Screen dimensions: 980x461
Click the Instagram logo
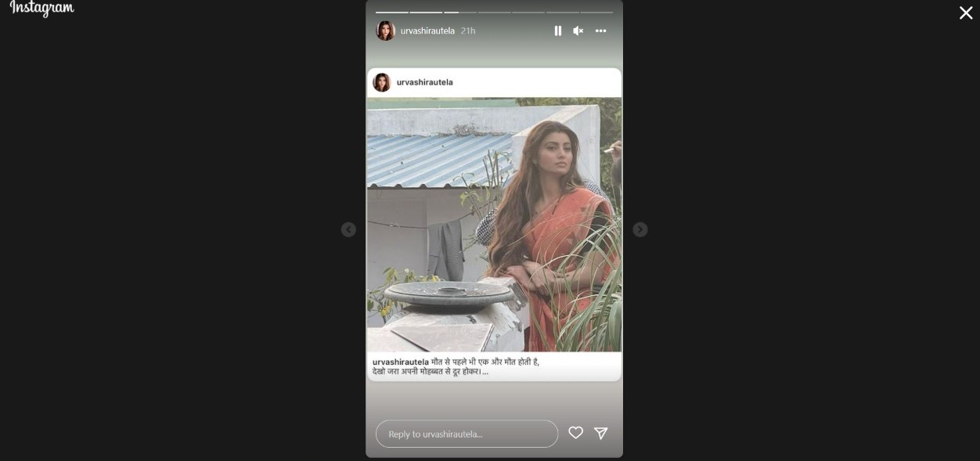42,8
